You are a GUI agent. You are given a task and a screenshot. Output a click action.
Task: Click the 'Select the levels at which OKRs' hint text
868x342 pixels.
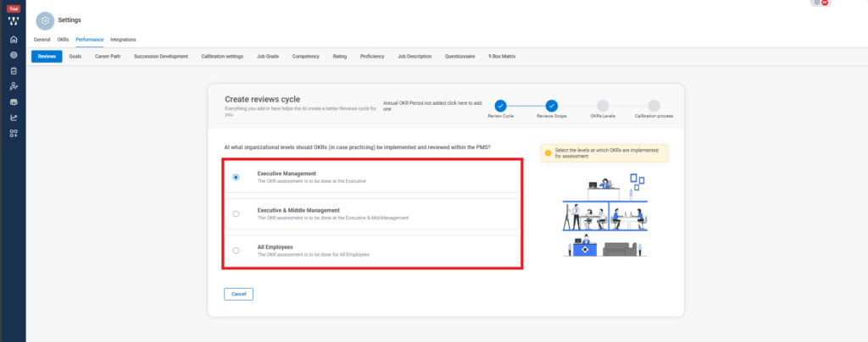[x=609, y=153]
